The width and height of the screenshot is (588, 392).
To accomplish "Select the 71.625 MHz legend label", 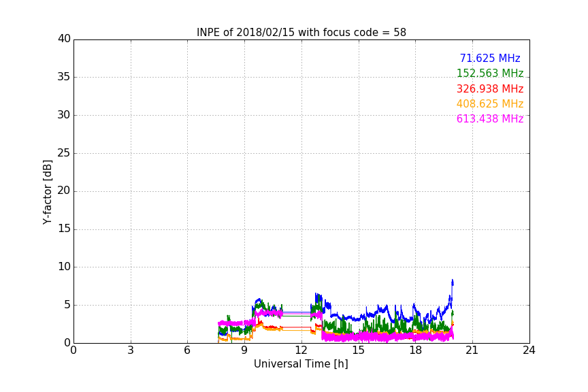I will click(x=490, y=58).
